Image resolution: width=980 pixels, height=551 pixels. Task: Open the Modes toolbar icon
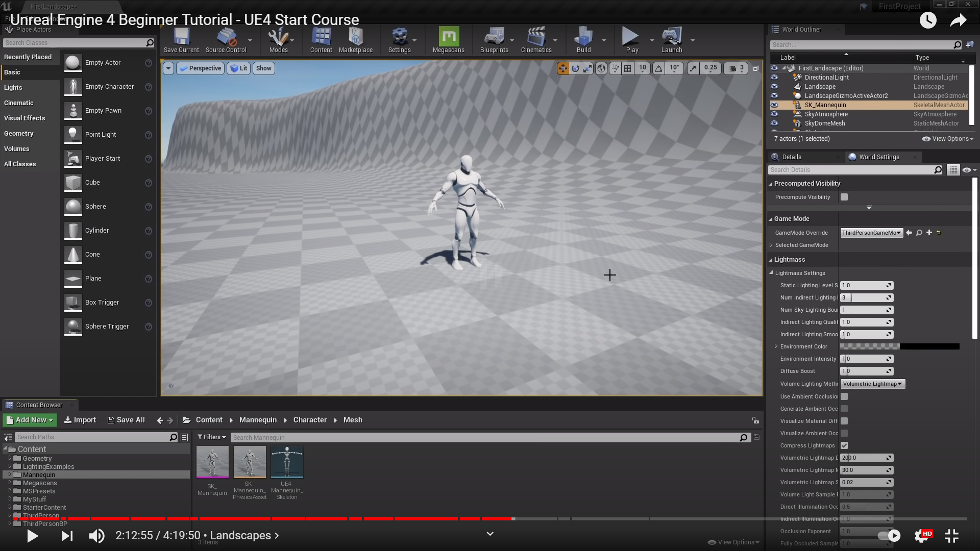tap(278, 40)
